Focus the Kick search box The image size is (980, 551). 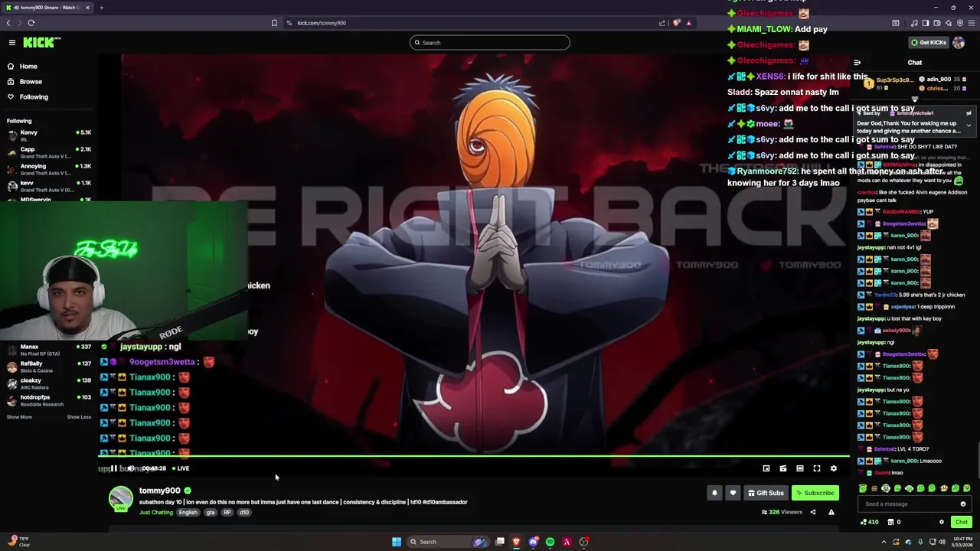(490, 43)
